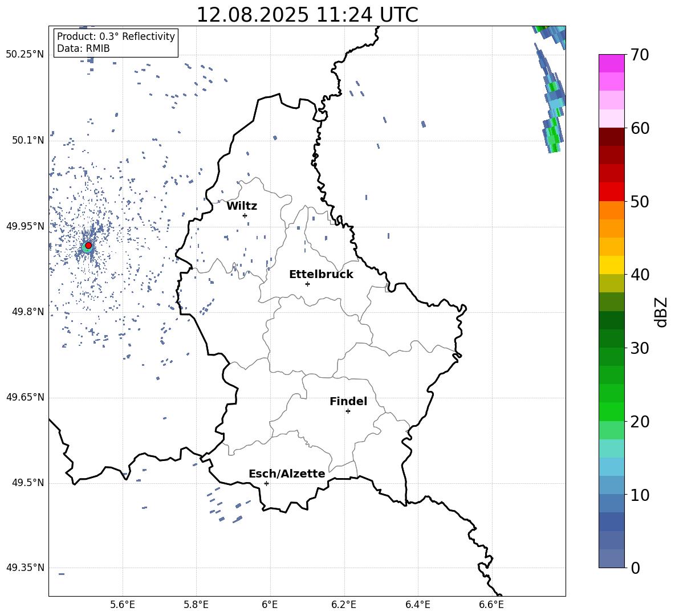Click the 20 tick label on colorbar

point(640,422)
